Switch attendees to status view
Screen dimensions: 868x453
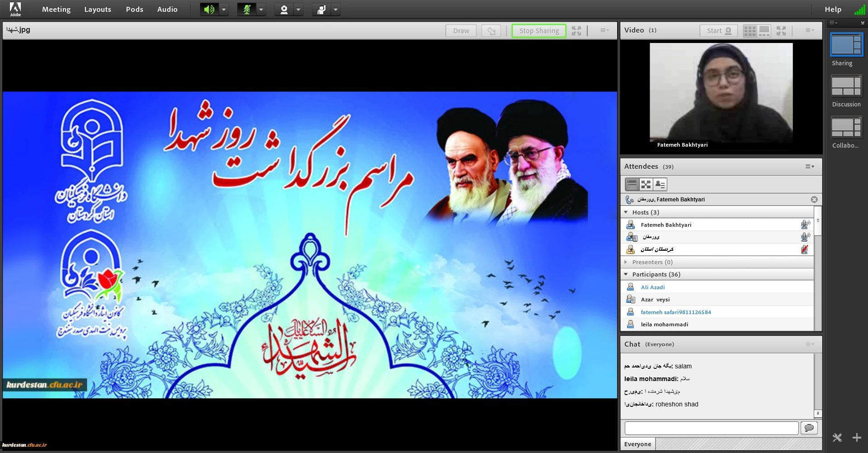click(x=660, y=184)
